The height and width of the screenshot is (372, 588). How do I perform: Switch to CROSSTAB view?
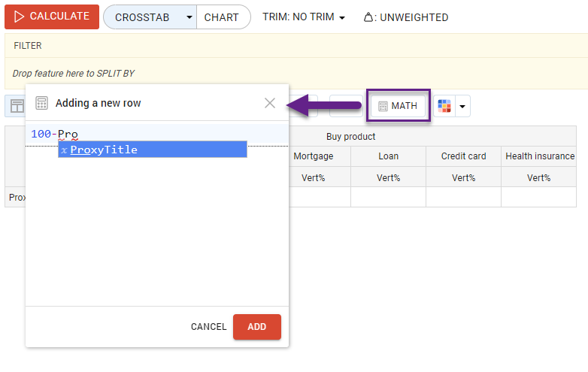click(142, 17)
